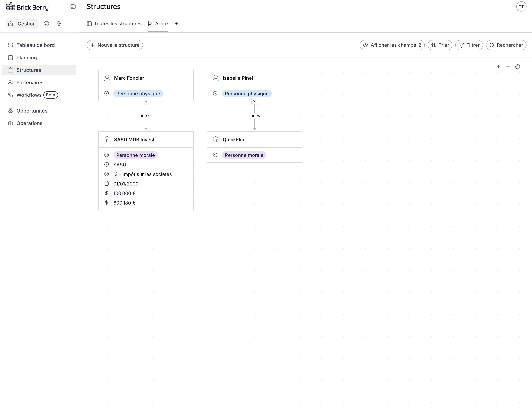
Task: Collapse children under Isabelle Pinel
Action: click(255, 101)
